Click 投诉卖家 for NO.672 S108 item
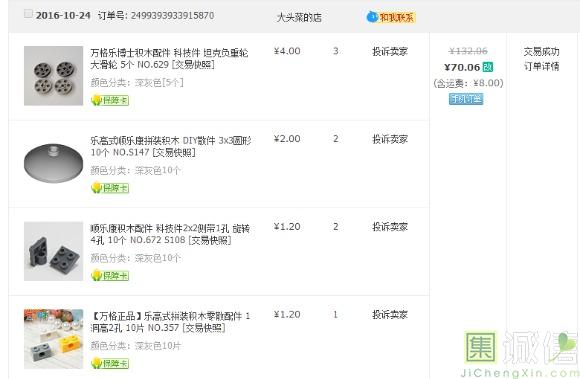 point(390,227)
